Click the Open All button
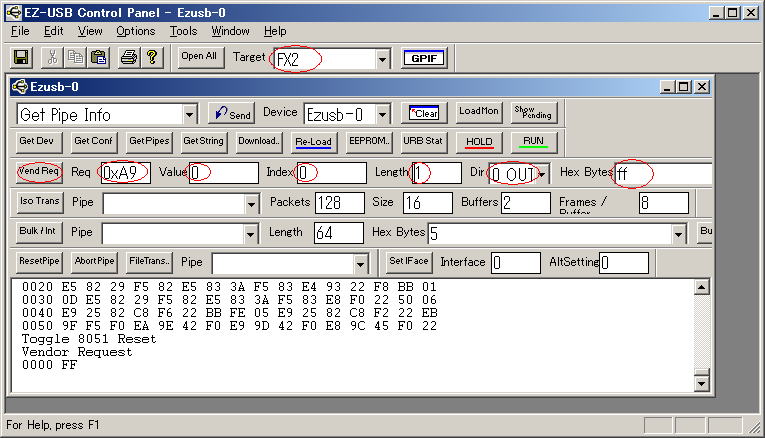This screenshot has width=765, height=438. pos(199,57)
